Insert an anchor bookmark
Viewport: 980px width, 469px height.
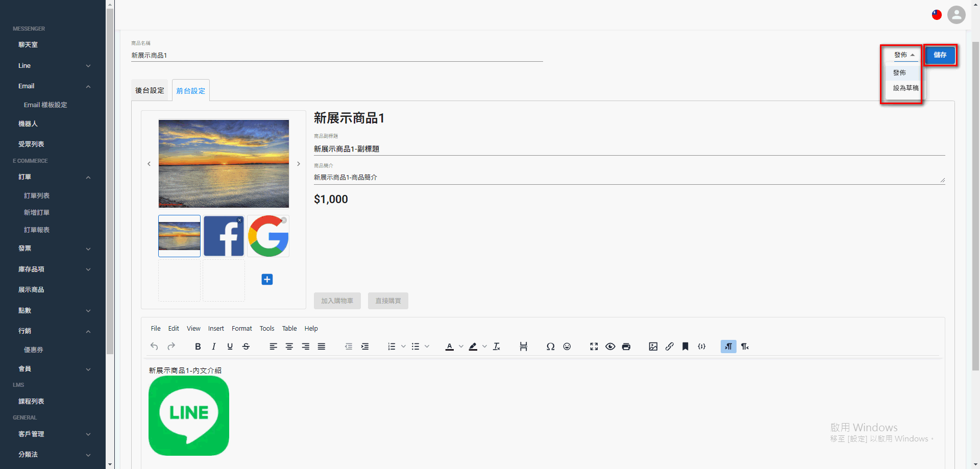click(x=685, y=347)
